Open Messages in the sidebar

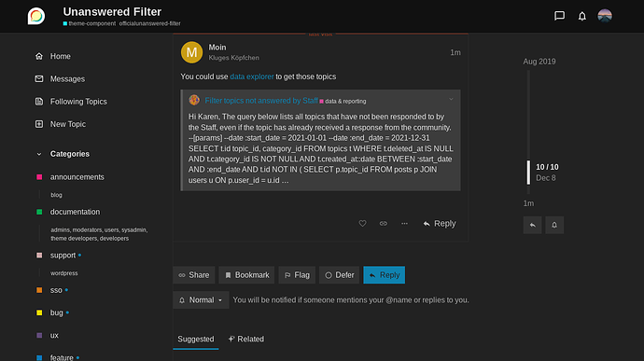point(67,79)
